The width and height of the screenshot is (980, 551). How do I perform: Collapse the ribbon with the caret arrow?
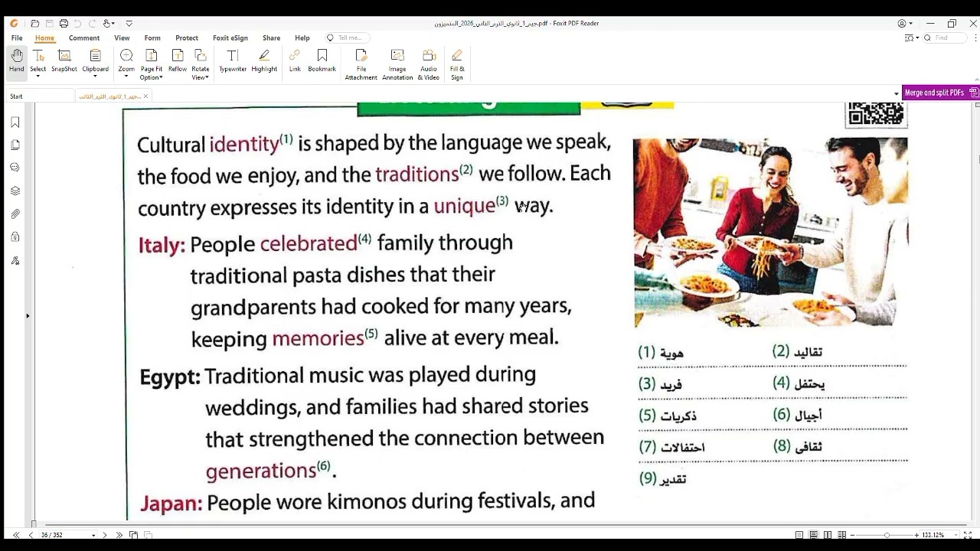coord(976,80)
